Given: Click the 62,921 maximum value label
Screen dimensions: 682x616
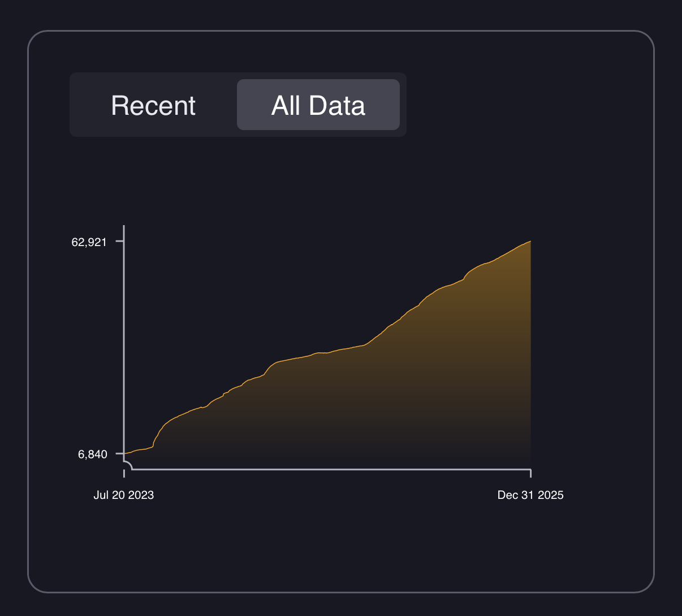Looking at the screenshot, I should click(89, 242).
